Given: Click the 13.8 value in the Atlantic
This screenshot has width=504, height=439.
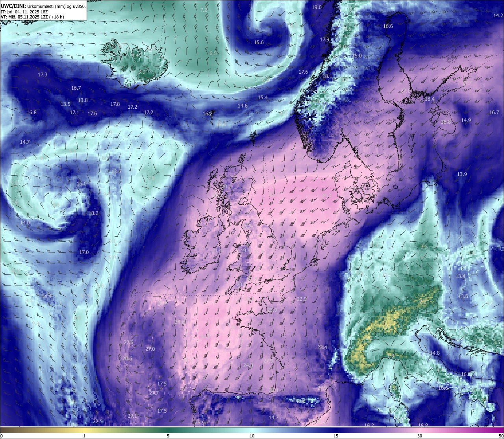Looking at the screenshot, I should 83,100.
